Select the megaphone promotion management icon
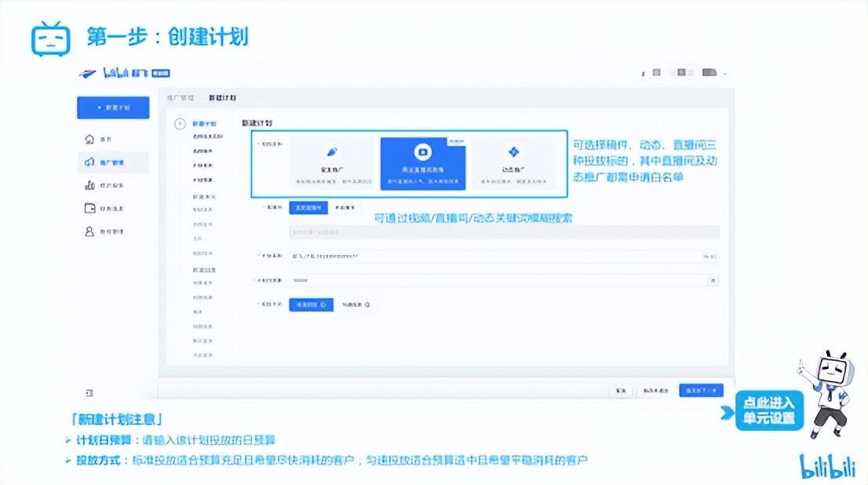The height and width of the screenshot is (485, 868). click(x=88, y=162)
